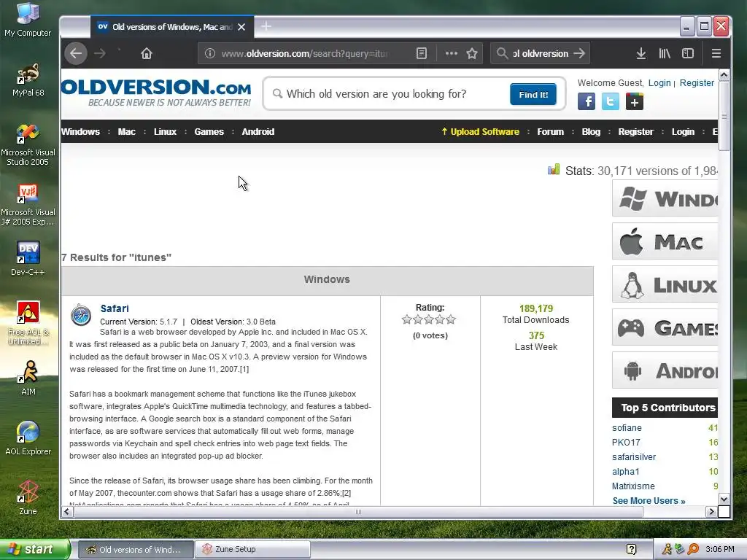
Task: Click the Windows start button
Action: (35, 549)
